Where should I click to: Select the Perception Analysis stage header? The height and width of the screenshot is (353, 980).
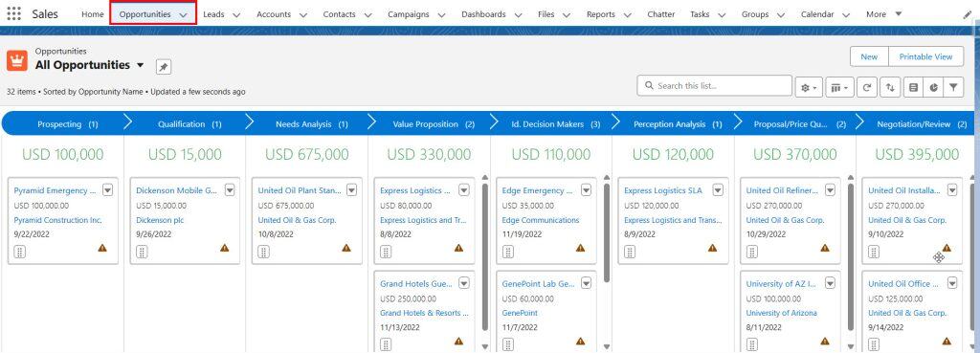678,124
